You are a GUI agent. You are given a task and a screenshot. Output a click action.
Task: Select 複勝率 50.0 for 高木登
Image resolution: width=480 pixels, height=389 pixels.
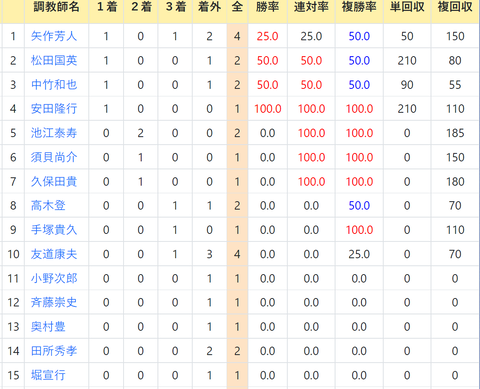tap(359, 206)
